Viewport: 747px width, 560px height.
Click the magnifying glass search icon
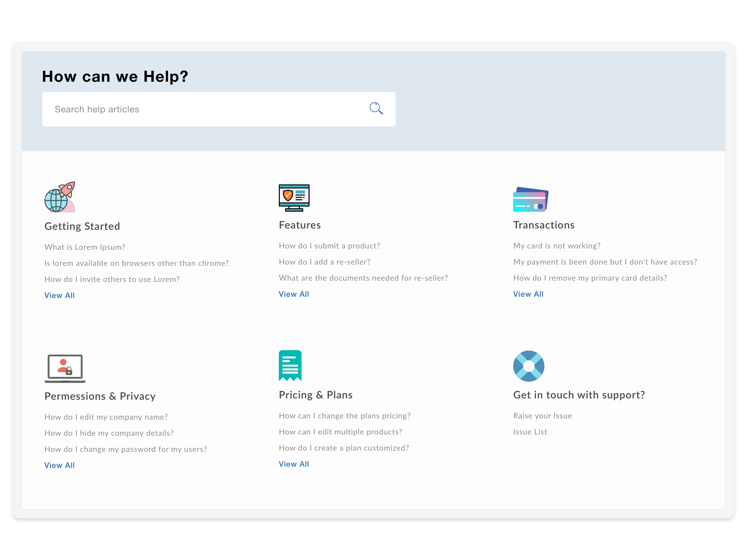(376, 108)
